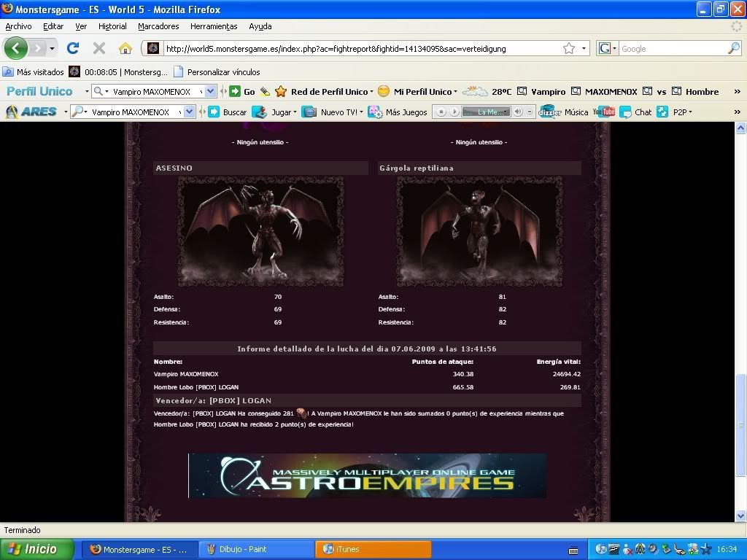Click the Inicio start button
The width and height of the screenshot is (747, 560).
(x=38, y=549)
